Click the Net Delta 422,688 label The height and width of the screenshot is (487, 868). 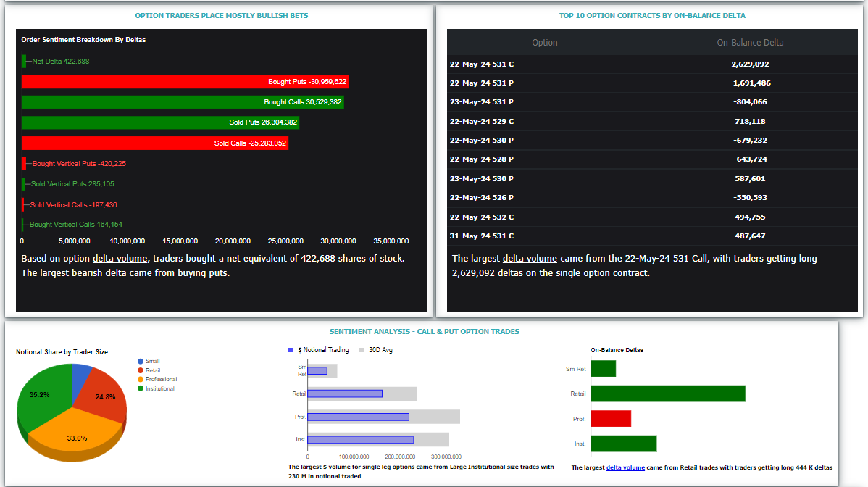click(60, 62)
